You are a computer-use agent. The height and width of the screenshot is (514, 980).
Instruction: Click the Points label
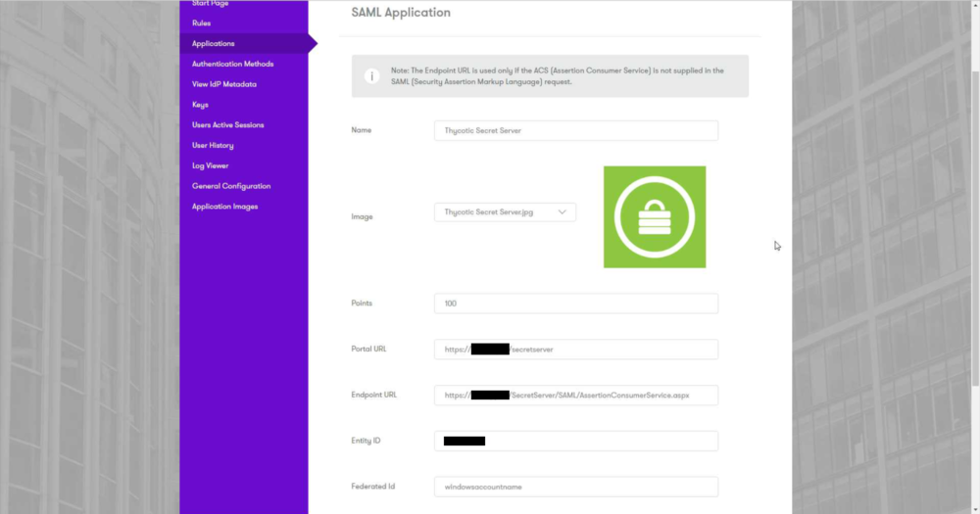pos(362,303)
